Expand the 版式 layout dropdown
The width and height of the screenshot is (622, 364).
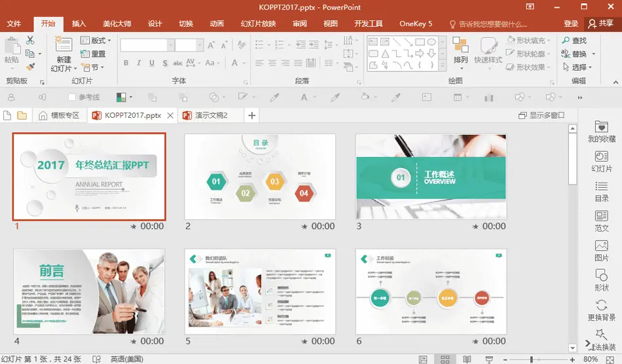[109, 41]
